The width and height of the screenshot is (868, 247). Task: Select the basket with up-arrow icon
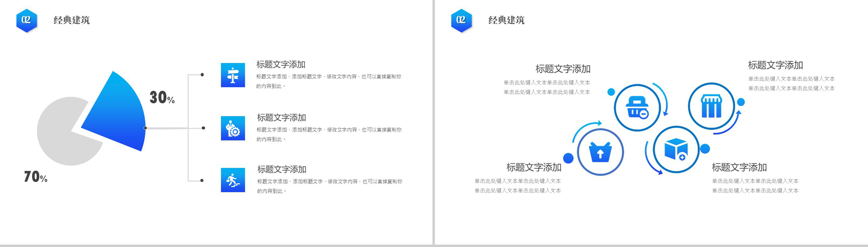[x=600, y=152]
